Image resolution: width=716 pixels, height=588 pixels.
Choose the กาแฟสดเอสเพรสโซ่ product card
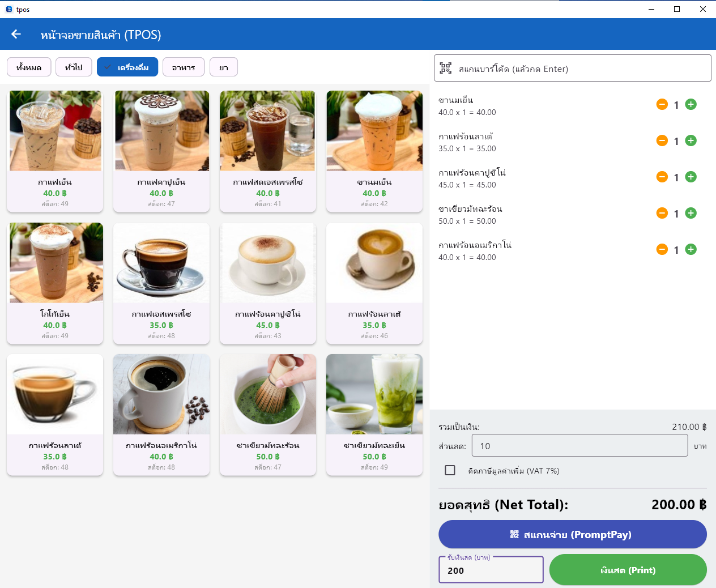click(268, 151)
